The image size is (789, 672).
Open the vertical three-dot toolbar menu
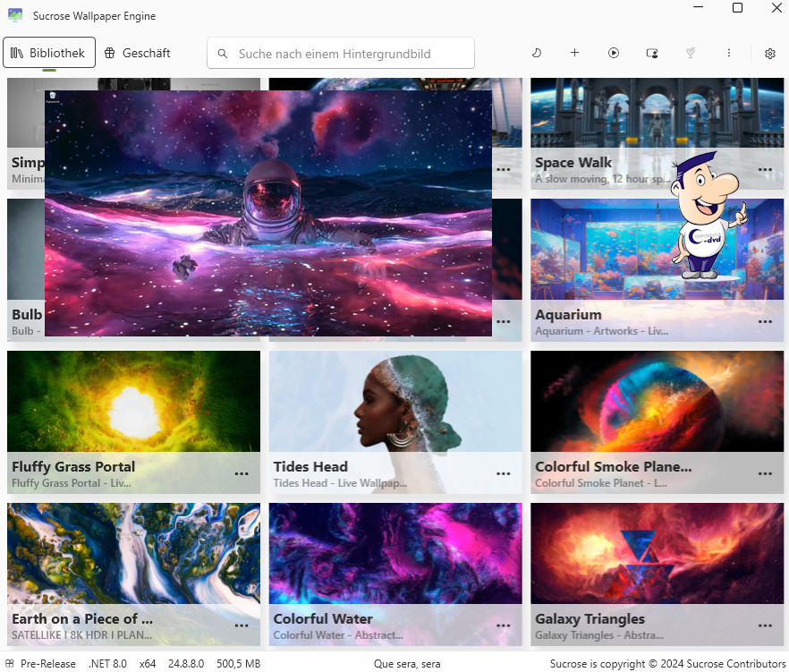(x=729, y=53)
